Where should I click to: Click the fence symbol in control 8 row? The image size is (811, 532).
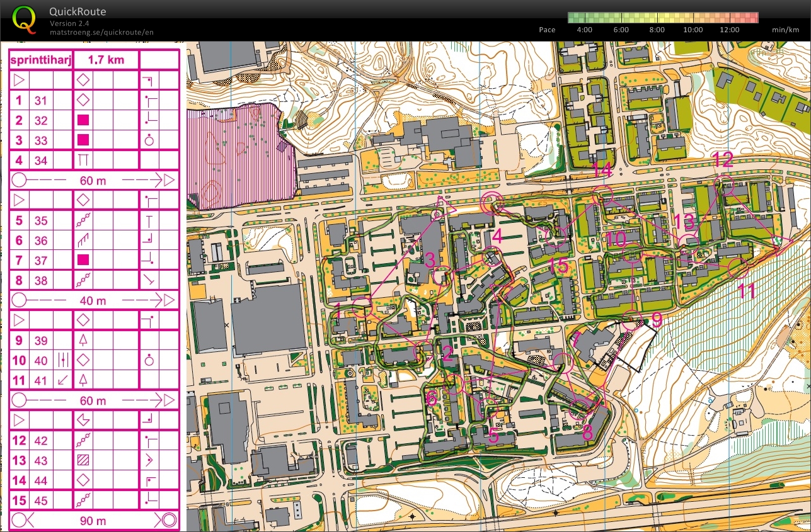point(83,280)
